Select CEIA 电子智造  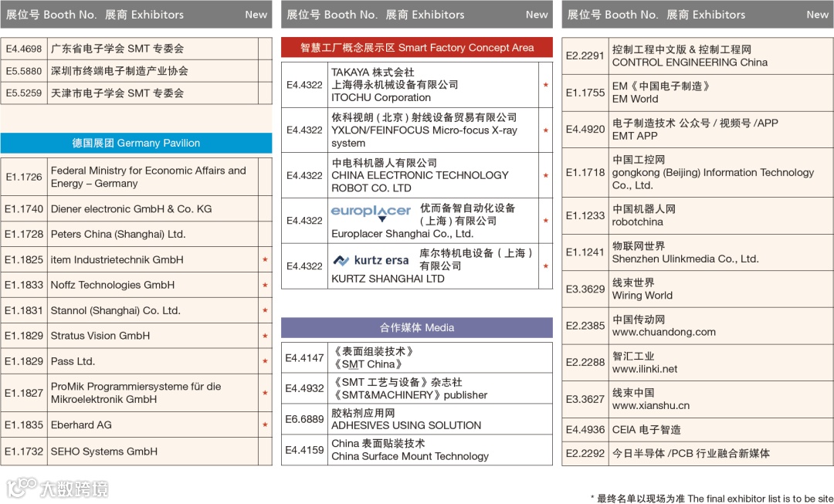(x=646, y=430)
